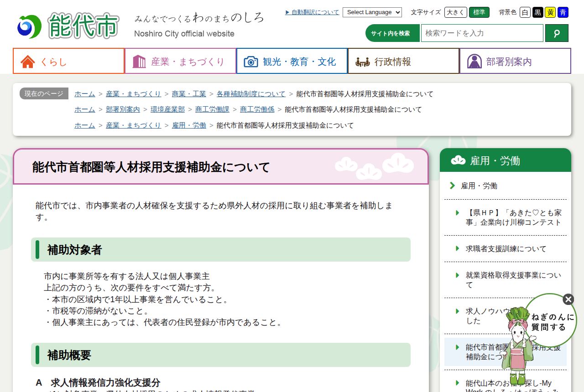
Task: Click the sidebar 雇用・労働 green header
Action: click(506, 160)
